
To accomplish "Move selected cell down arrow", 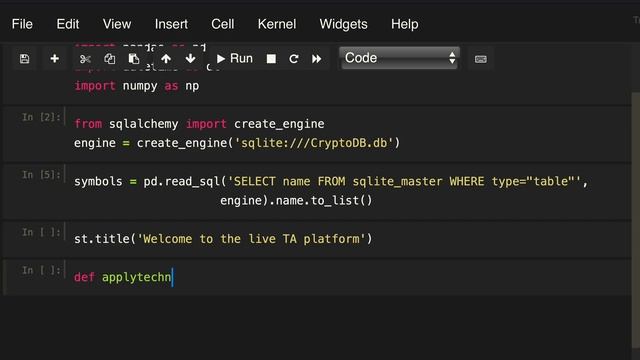I will [x=190, y=59].
